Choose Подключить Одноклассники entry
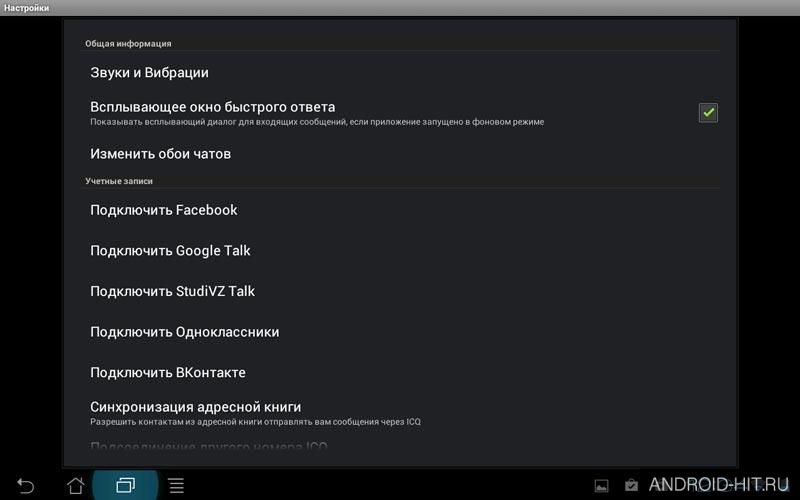Image resolution: width=800 pixels, height=500 pixels. coord(400,332)
